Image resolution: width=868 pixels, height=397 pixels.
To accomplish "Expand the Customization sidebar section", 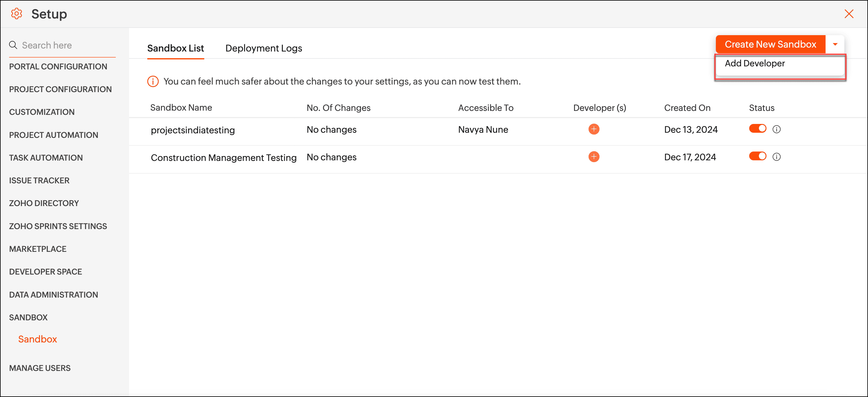I will [x=42, y=112].
